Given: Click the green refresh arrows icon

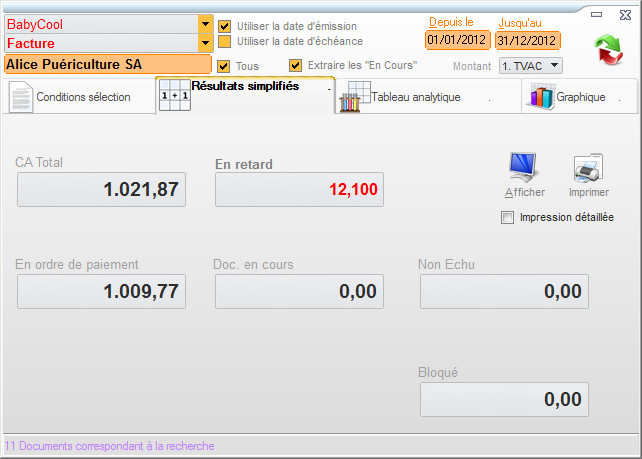Looking at the screenshot, I should point(606,50).
